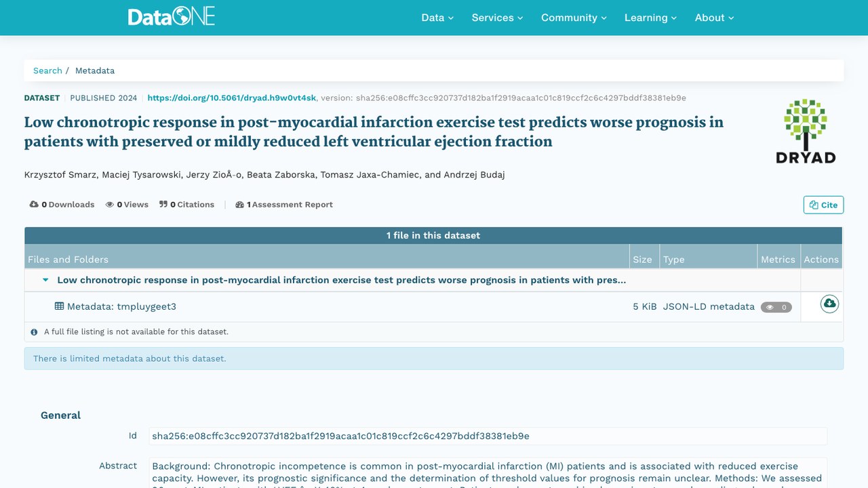Click the metadata table icon beside tmpluygeet3
Image resolution: width=868 pixels, height=488 pixels.
[x=59, y=306]
